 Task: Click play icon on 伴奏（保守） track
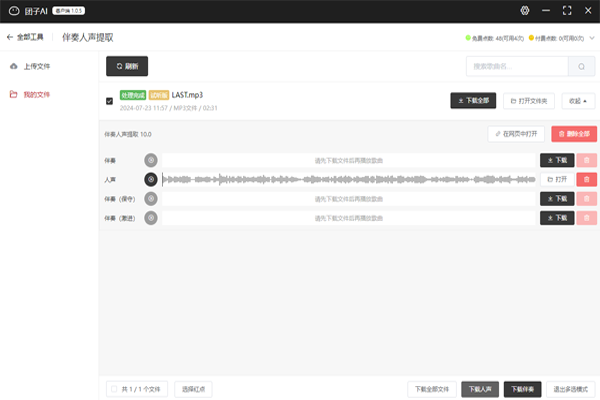tap(151, 198)
